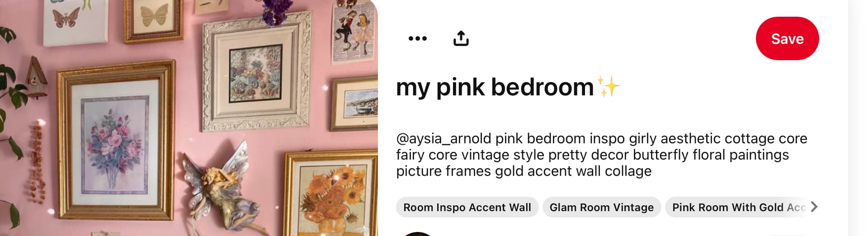This screenshot has height=236, width=868.
Task: Open the Pink Room With Gold tag
Action: coord(737,207)
